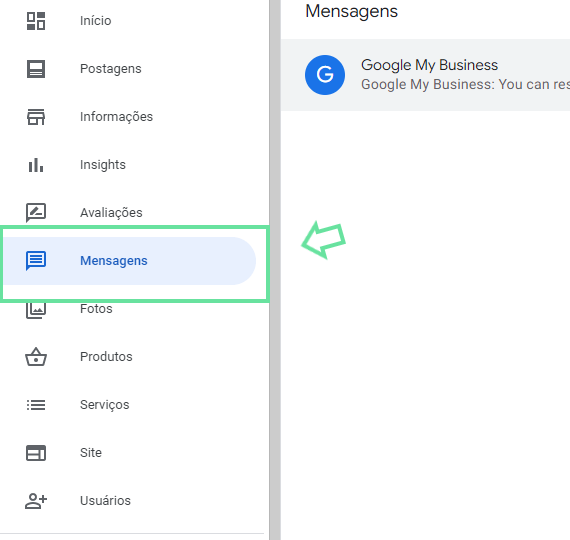Select the Postagens sidebar icon

36,69
